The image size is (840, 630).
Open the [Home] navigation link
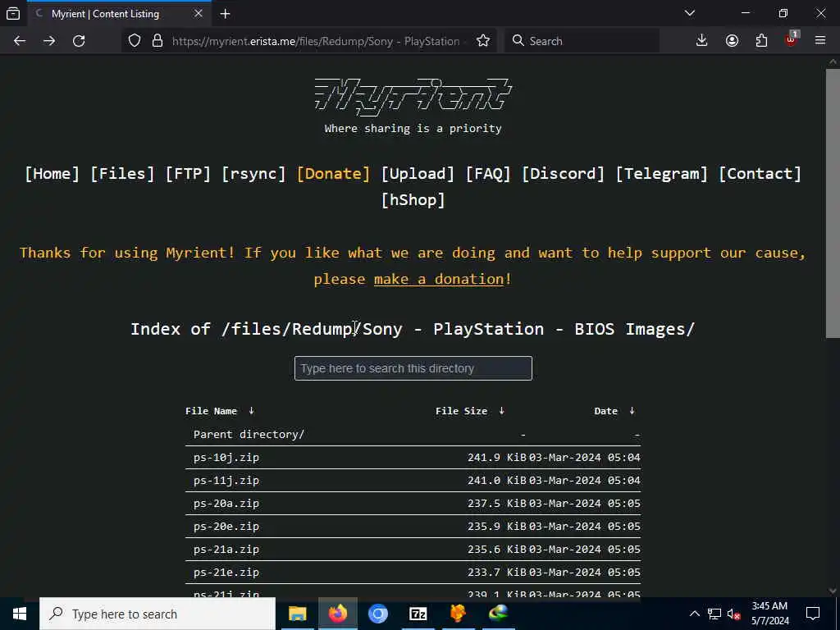click(x=52, y=174)
